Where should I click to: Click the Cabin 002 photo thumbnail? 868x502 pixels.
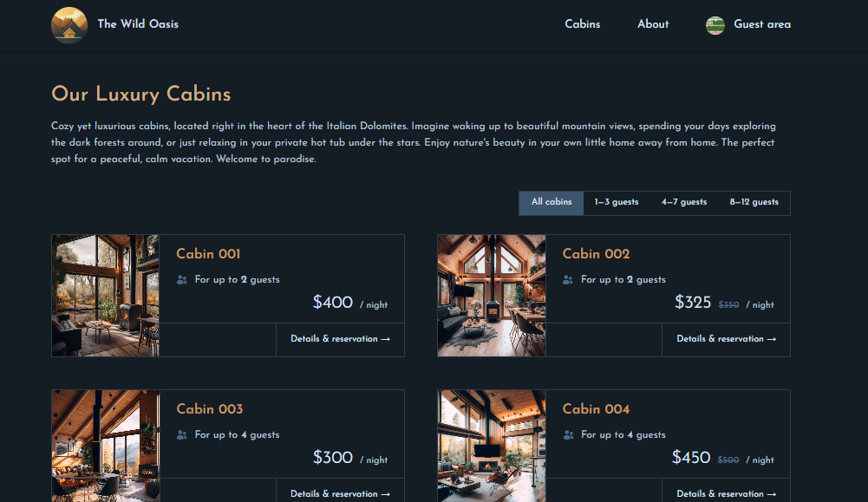tap(492, 296)
